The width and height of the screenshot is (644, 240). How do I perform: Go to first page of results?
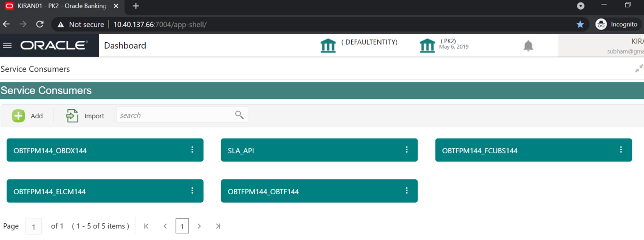[x=146, y=226]
